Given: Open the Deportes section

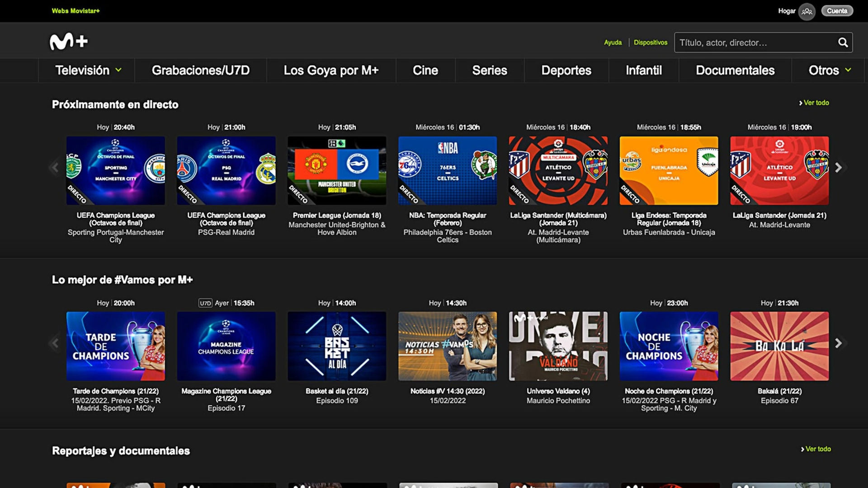Looking at the screenshot, I should 566,70.
